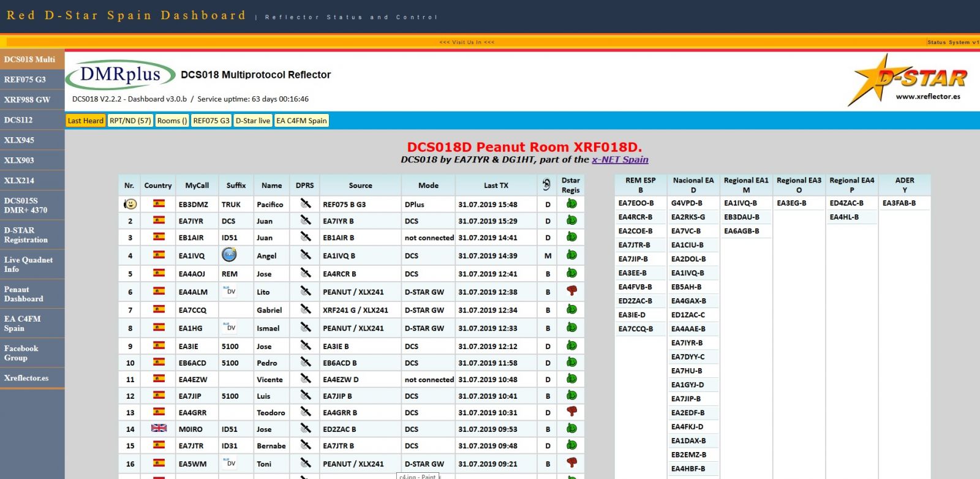Open Facebook Group sidebar link

pos(32,353)
